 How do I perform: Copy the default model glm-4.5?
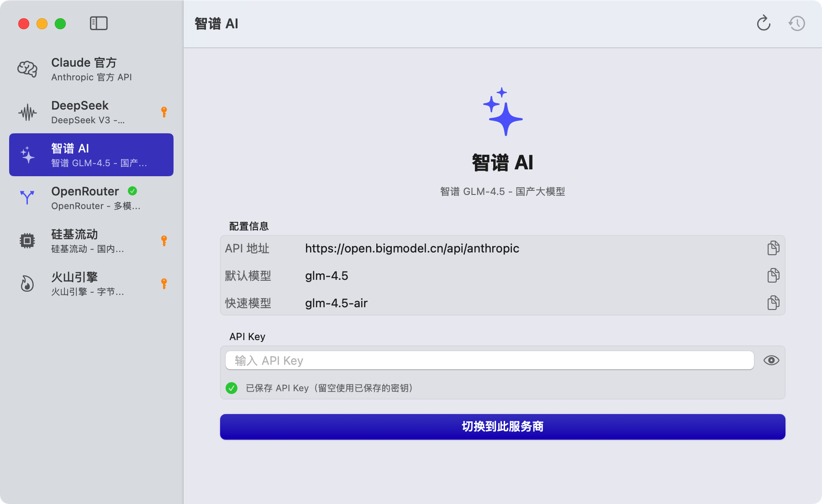(x=773, y=276)
